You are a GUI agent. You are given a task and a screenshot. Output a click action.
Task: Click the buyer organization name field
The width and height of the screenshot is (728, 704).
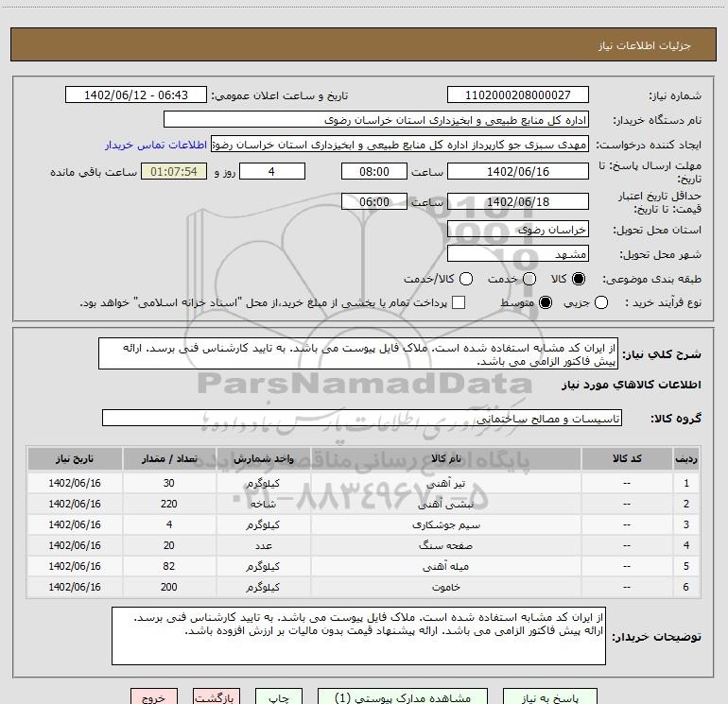(376, 120)
